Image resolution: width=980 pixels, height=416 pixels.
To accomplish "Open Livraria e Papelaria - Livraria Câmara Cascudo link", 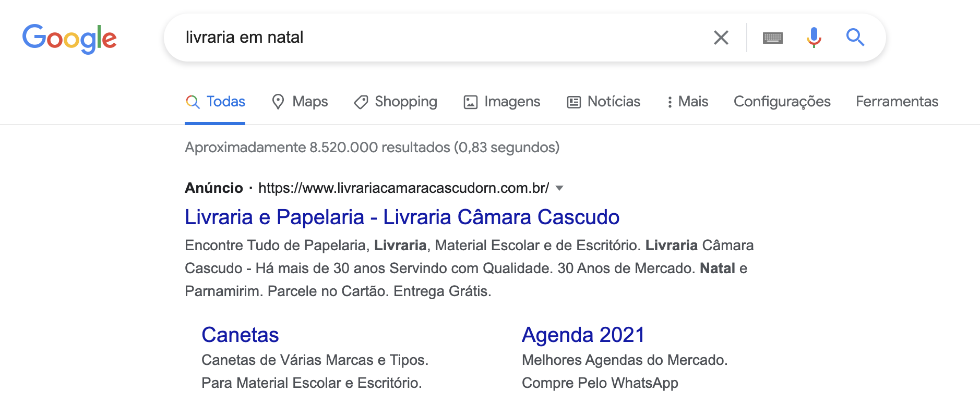I will 402,217.
